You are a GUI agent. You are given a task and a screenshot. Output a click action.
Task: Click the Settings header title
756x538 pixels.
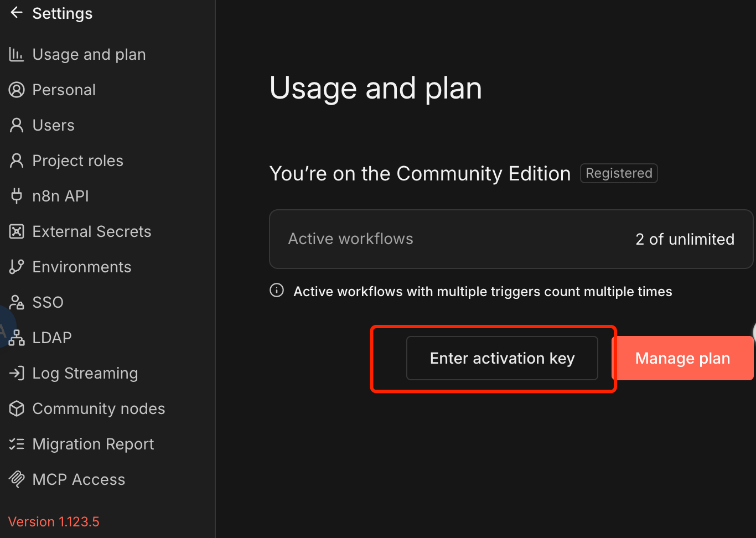click(63, 13)
